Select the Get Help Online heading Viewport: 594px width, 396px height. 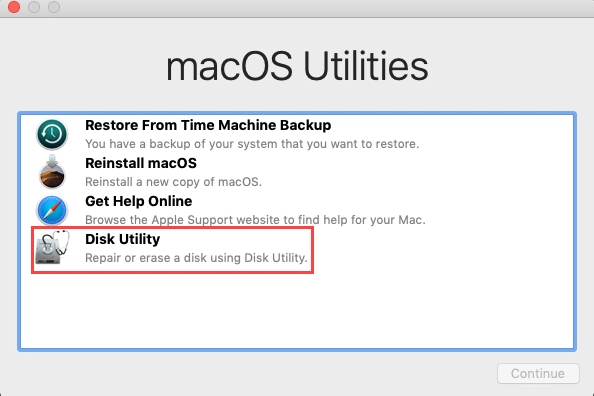tap(139, 201)
